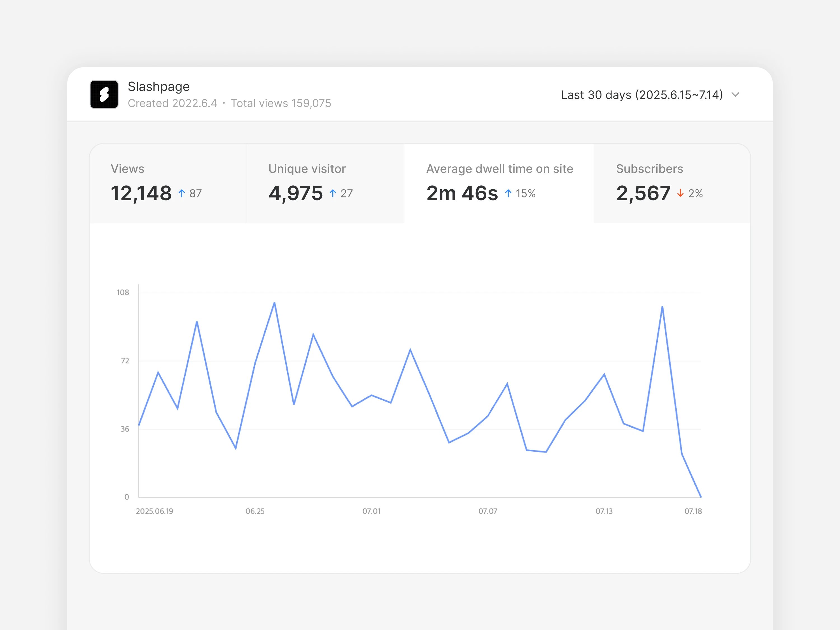Click the 2025.06.19 x-axis date label
Viewport: 840px width, 630px height.
click(154, 511)
